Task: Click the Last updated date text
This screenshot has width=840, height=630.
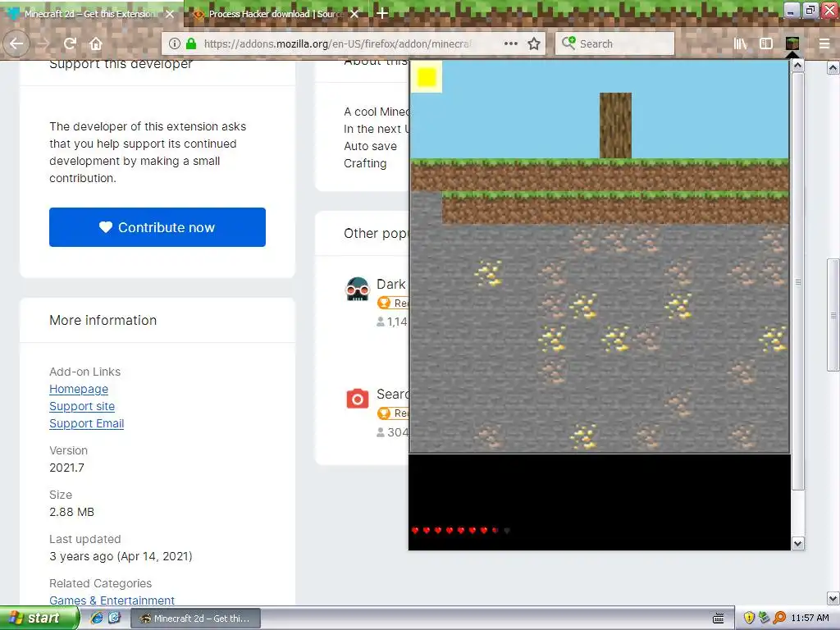Action: (x=121, y=556)
